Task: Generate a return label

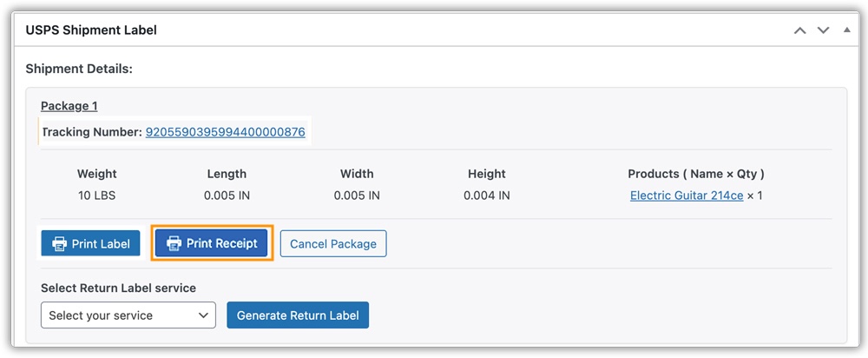Action: 298,315
